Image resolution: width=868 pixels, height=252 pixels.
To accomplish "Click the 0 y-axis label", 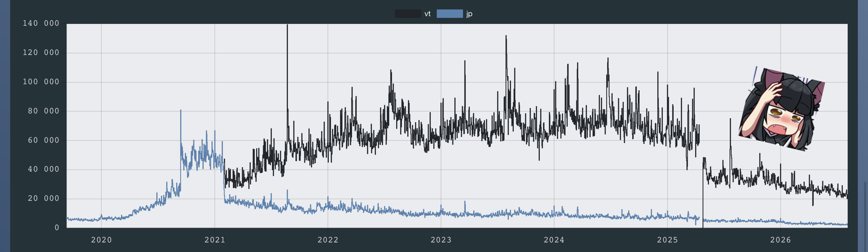I will tap(57, 228).
